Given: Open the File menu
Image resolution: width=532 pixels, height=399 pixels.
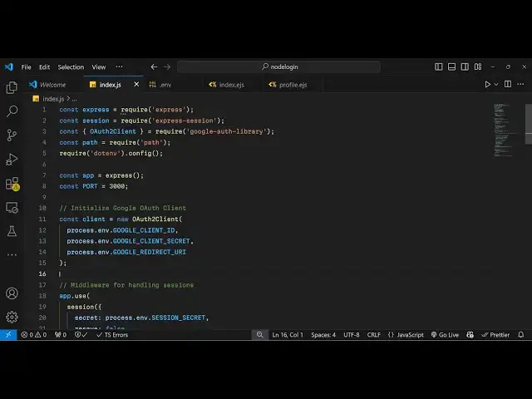Looking at the screenshot, I should [x=26, y=66].
